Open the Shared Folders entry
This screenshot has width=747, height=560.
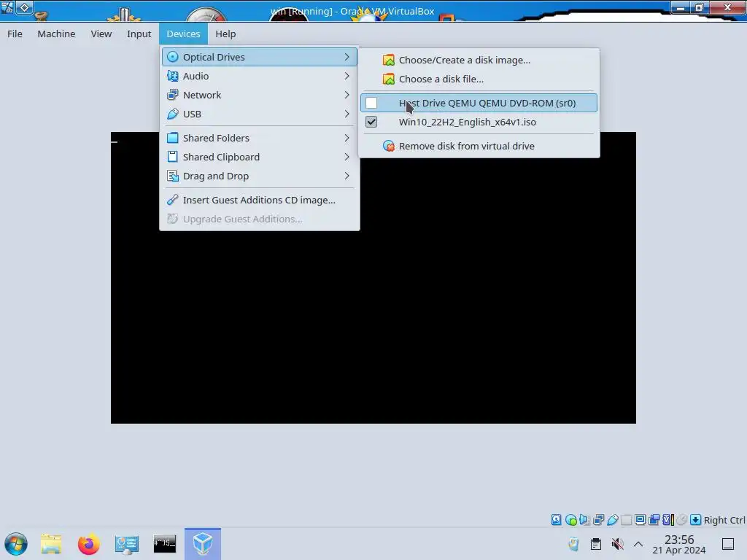click(x=259, y=138)
